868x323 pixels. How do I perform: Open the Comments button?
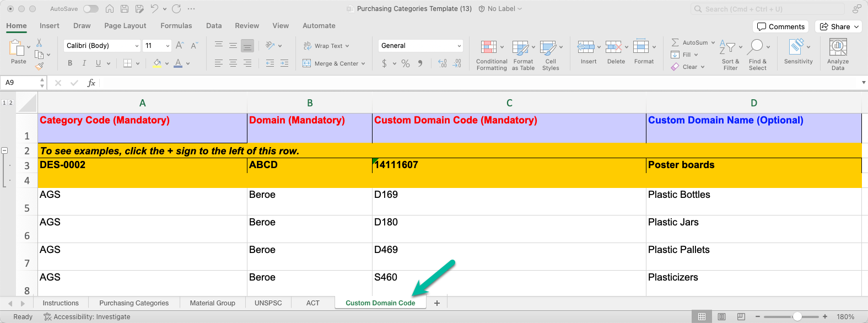[780, 26]
